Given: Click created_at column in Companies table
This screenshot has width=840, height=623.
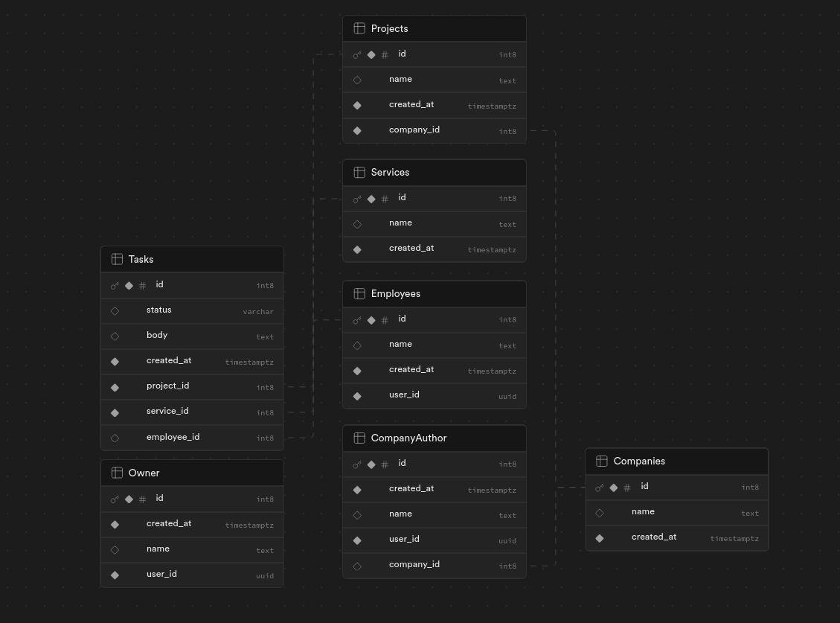Looking at the screenshot, I should 677,537.
